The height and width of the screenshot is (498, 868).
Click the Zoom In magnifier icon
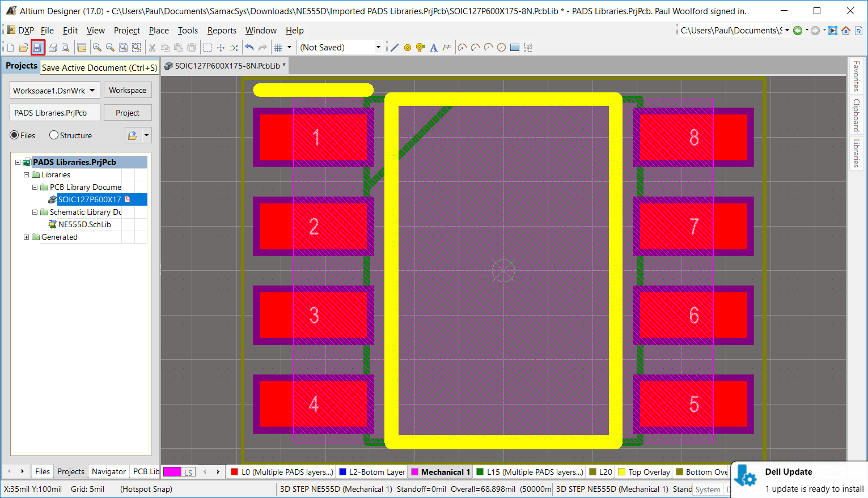point(97,48)
